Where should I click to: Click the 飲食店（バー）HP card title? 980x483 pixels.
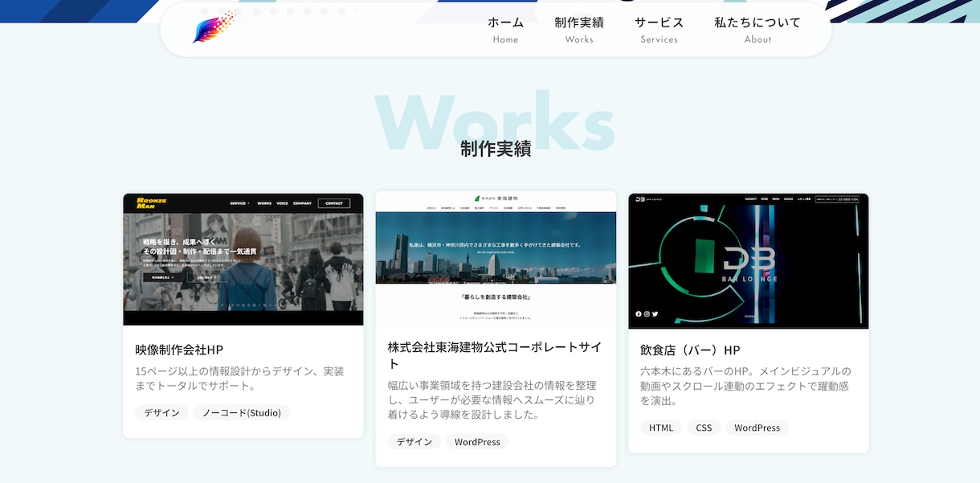(690, 350)
